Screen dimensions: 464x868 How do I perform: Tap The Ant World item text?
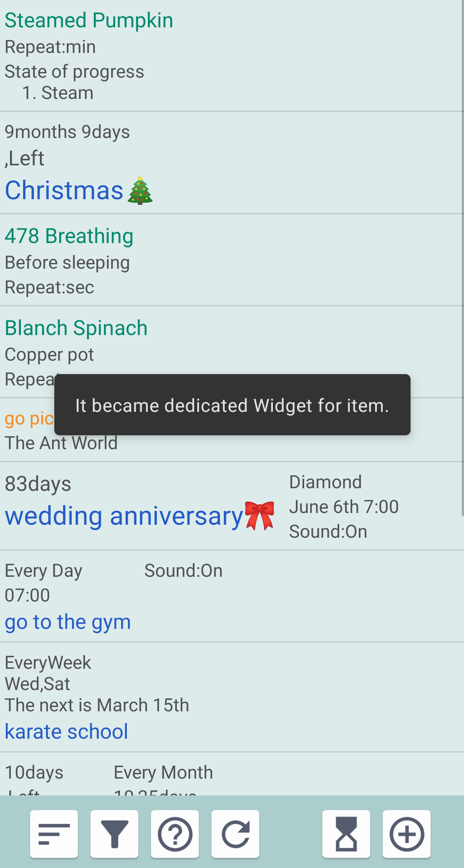pyautogui.click(x=61, y=444)
